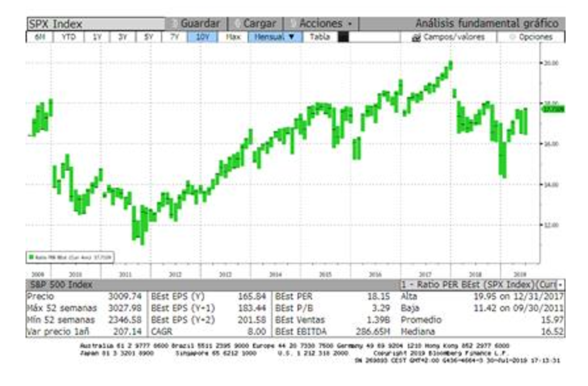Click the BEst EPS (Y+1) value 183.44
The width and height of the screenshot is (588, 386).
click(x=251, y=308)
